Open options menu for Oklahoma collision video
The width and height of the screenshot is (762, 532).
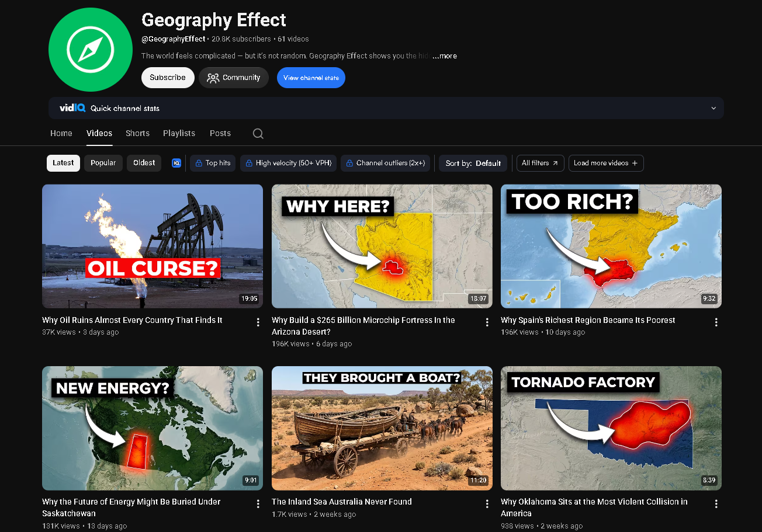(716, 503)
